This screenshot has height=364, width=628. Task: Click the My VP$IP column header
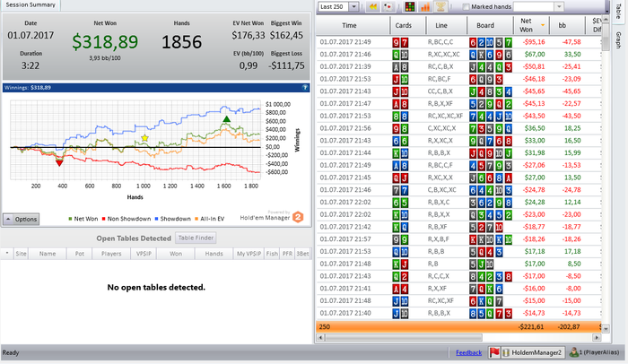click(249, 254)
